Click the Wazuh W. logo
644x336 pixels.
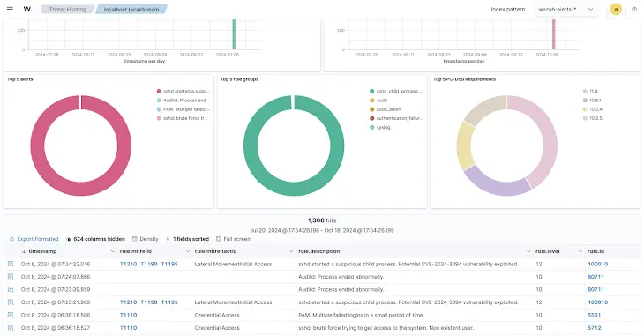click(x=27, y=9)
